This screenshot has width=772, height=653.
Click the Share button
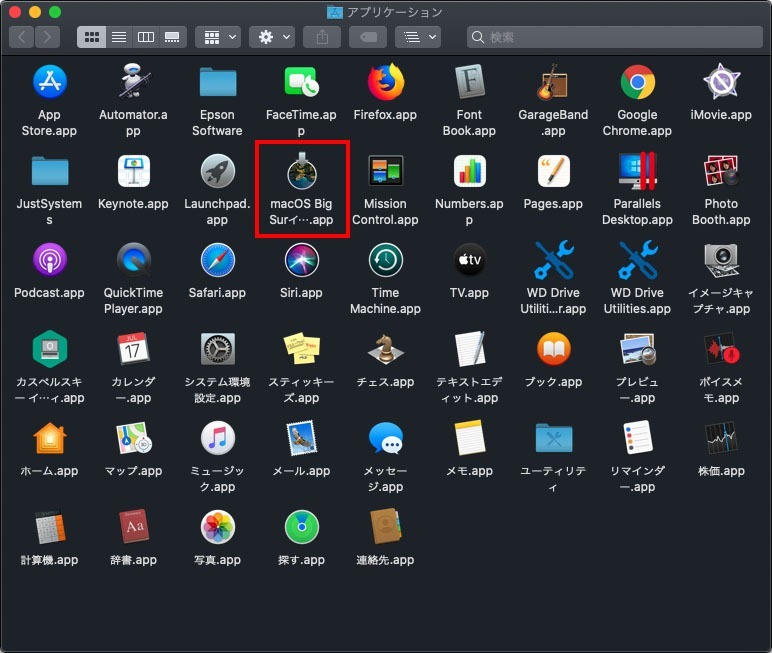coord(322,37)
